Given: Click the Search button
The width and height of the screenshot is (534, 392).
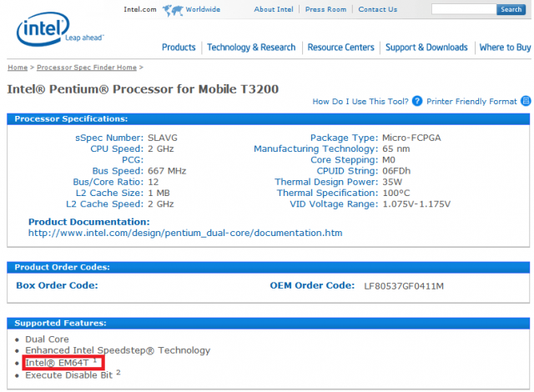Looking at the screenshot, I should click(511, 9).
